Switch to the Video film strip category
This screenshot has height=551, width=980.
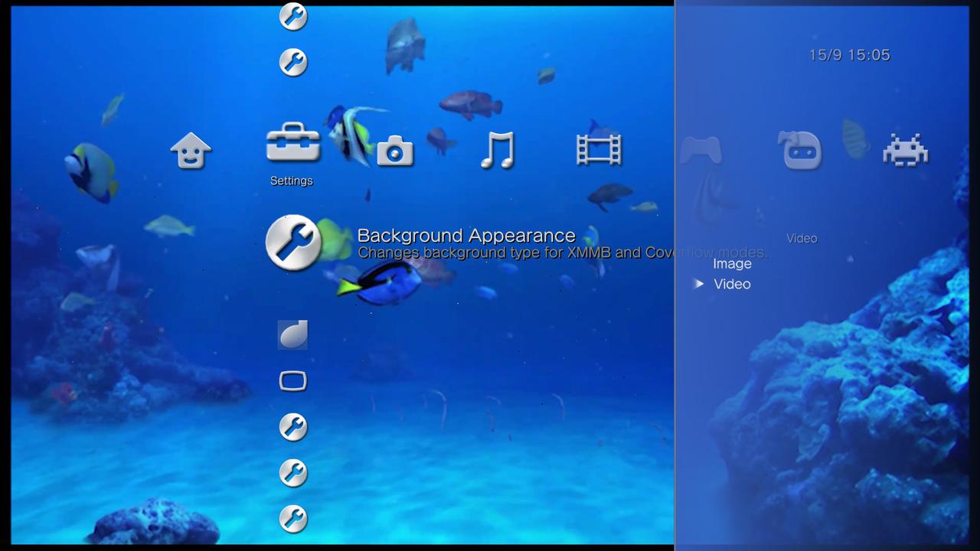[x=599, y=149]
